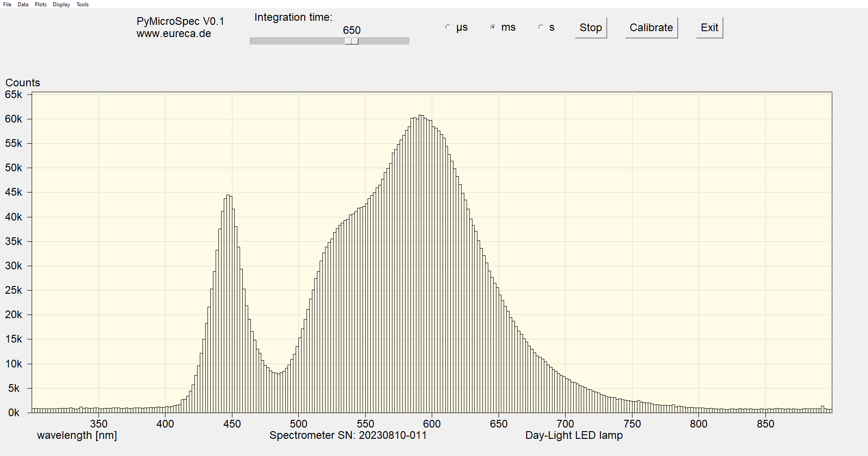Open the Tools menu

(x=83, y=5)
